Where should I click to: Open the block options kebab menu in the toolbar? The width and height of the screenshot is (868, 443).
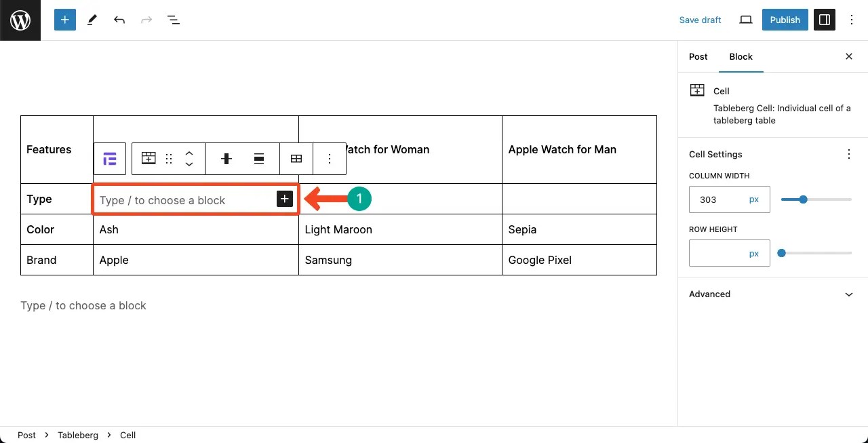(330, 158)
